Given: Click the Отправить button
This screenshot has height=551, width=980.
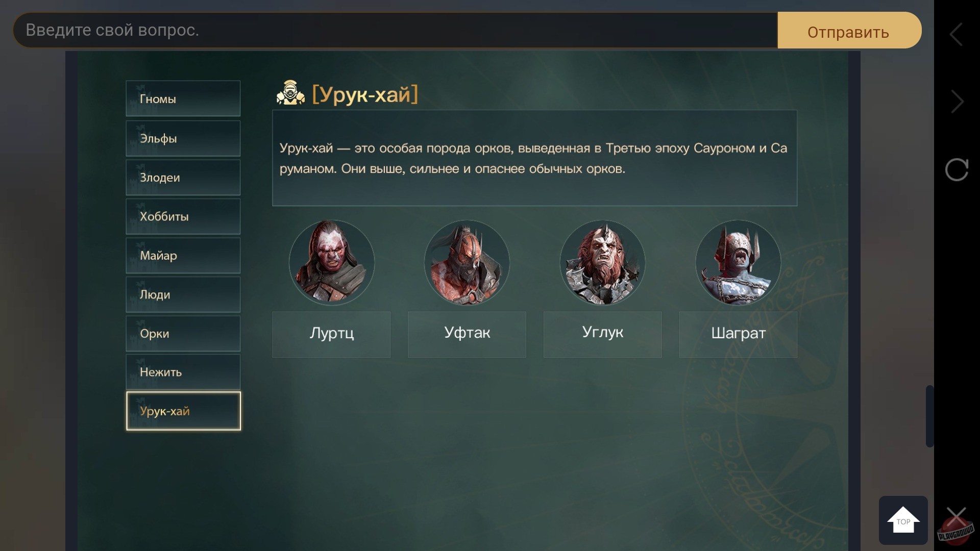Looking at the screenshot, I should tap(849, 31).
